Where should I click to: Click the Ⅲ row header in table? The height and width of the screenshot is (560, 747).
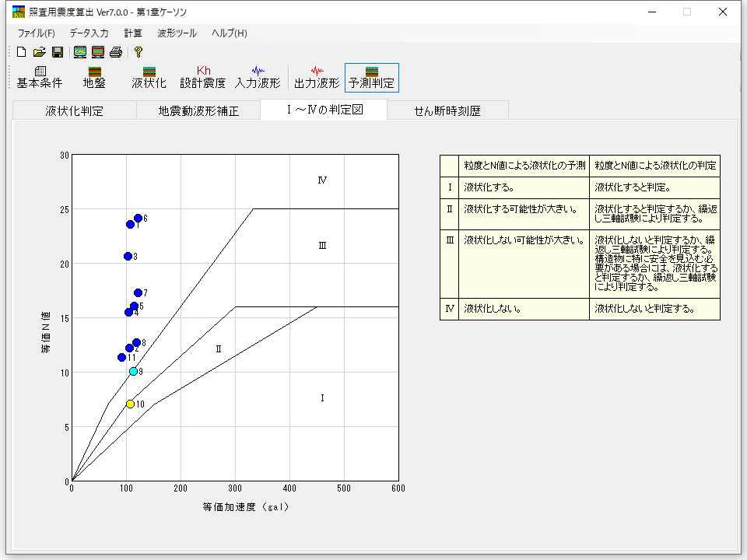449,264
